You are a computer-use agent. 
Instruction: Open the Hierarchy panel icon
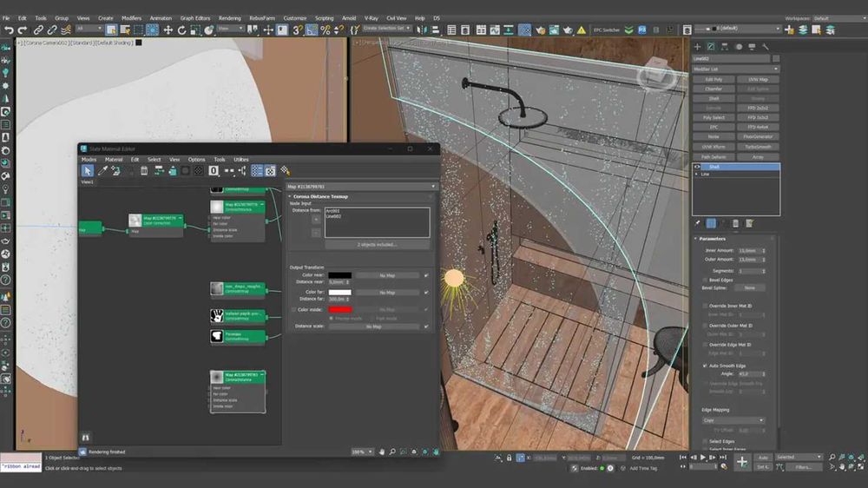coord(724,47)
